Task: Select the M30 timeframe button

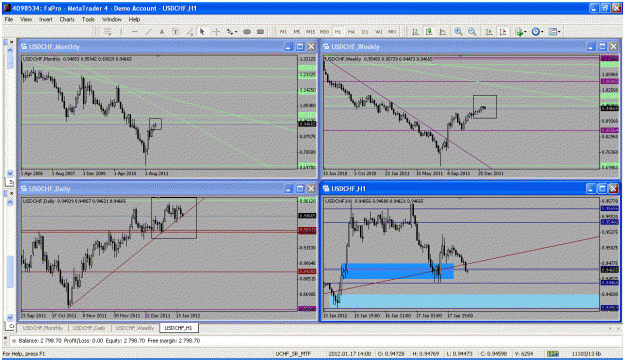Action: pos(324,32)
